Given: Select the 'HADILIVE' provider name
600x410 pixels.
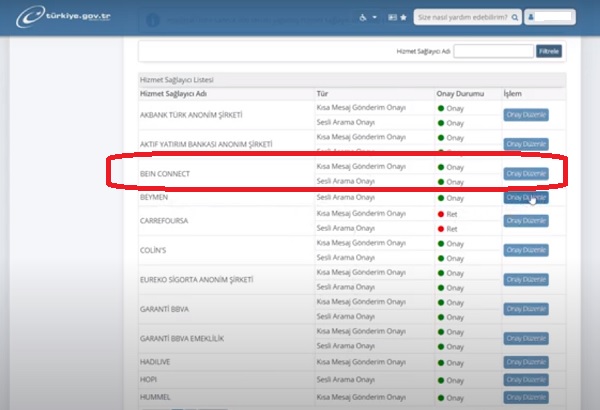Looking at the screenshot, I should 155,362.
